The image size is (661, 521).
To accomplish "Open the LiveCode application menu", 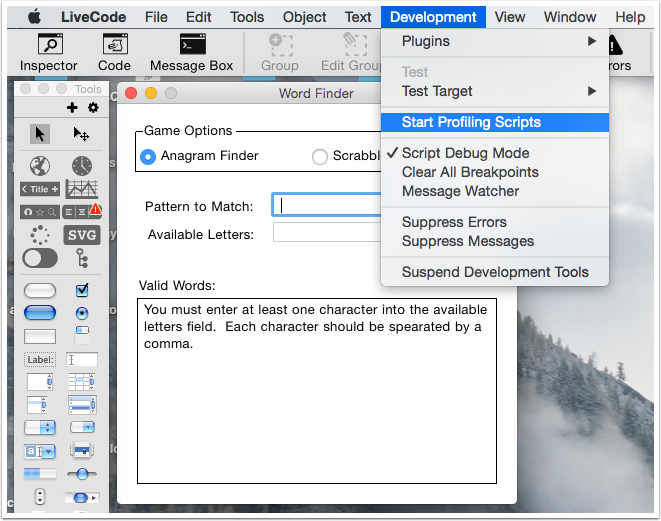I will [x=93, y=17].
